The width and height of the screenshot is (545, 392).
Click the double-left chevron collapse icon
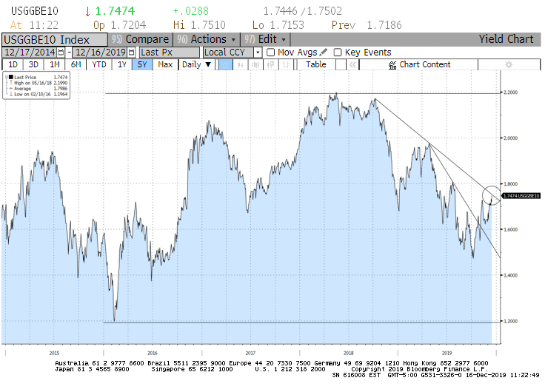(x=352, y=64)
